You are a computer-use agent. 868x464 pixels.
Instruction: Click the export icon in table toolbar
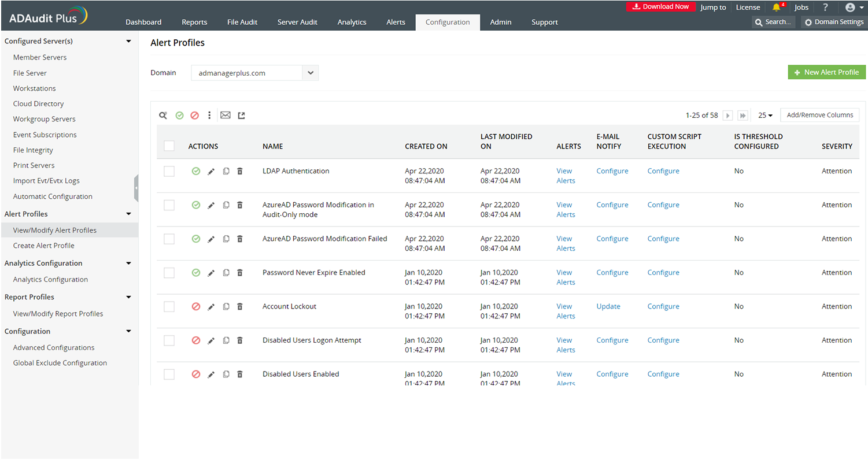(242, 116)
